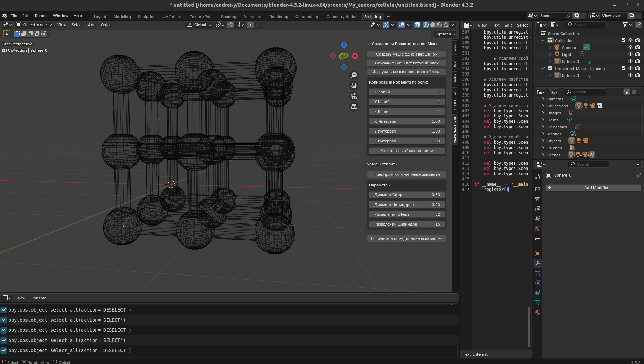Collapse the Меш Утилиты panel

(x=369, y=164)
